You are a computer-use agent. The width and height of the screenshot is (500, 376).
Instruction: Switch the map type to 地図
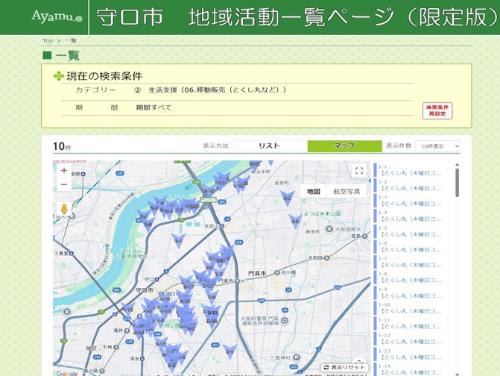point(313,191)
